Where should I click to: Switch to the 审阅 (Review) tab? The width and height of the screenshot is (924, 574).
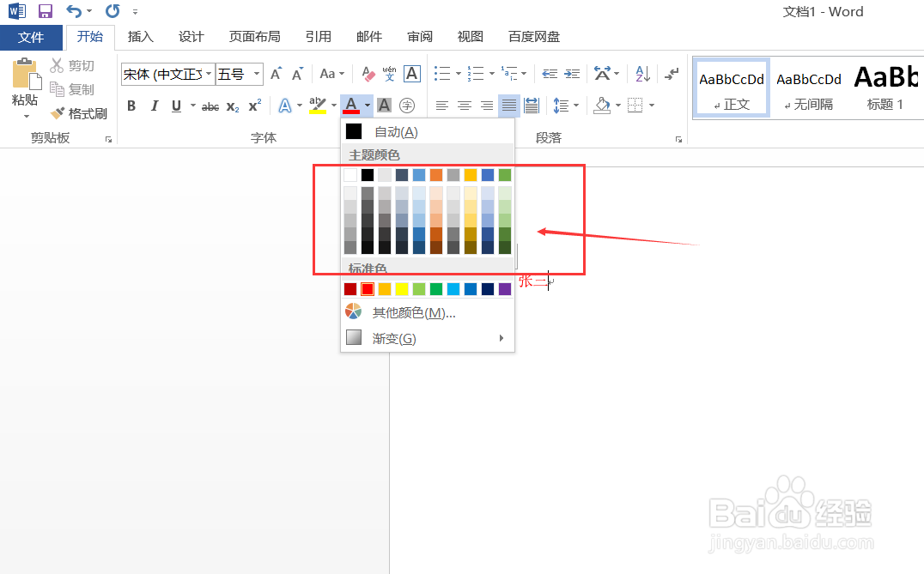(x=420, y=37)
